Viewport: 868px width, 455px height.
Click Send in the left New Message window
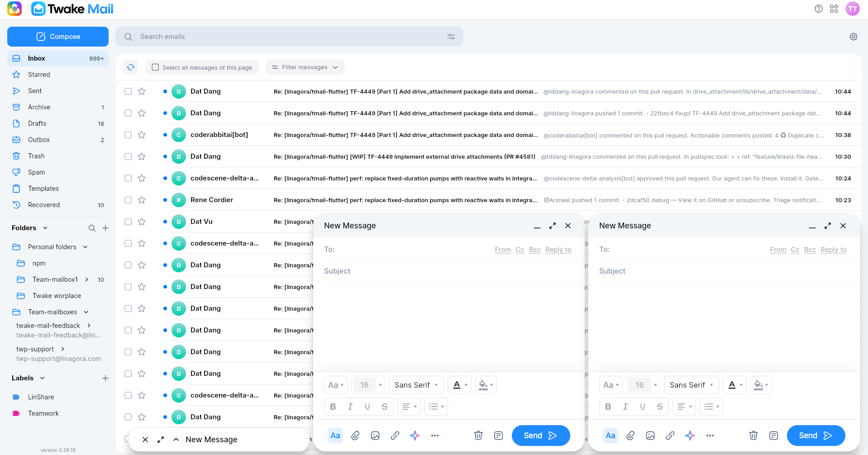click(541, 436)
